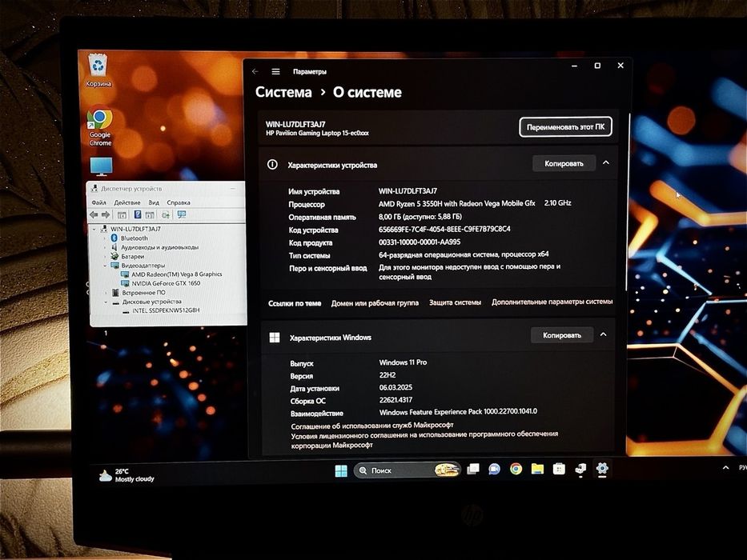Viewport: 747px width, 560px height.
Task: Collapse Характеристики устройства section chevron
Action: pos(606,163)
